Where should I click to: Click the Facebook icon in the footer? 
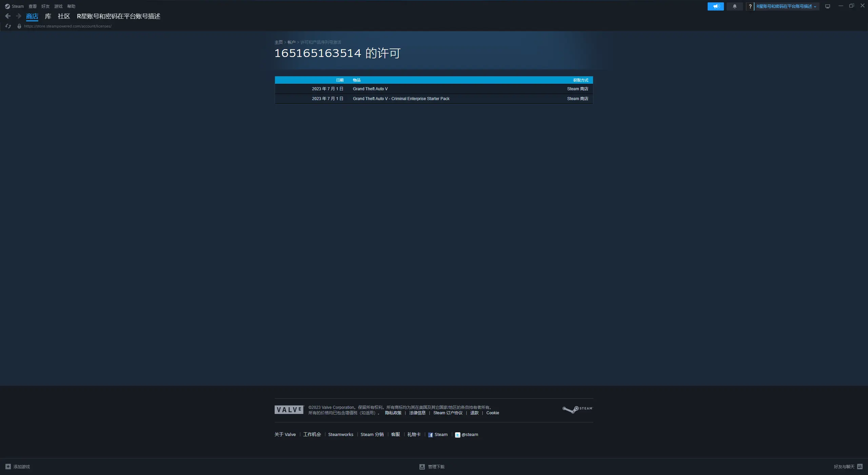(x=430, y=435)
